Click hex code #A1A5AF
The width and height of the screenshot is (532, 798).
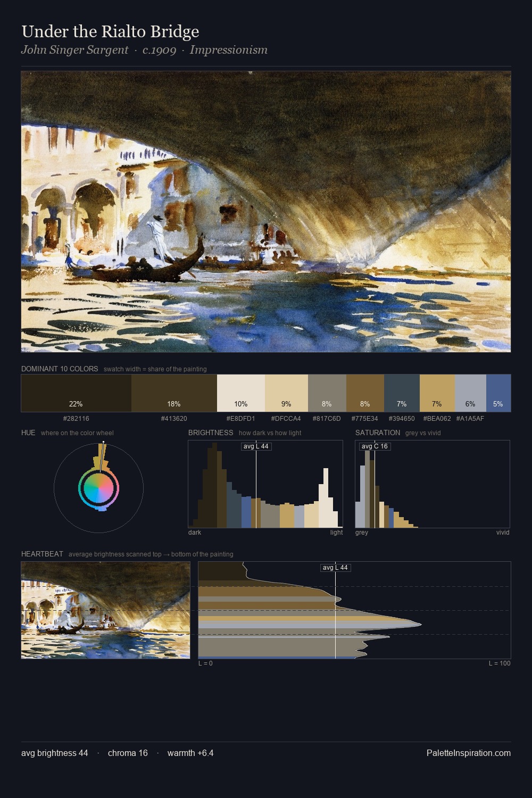click(x=470, y=419)
